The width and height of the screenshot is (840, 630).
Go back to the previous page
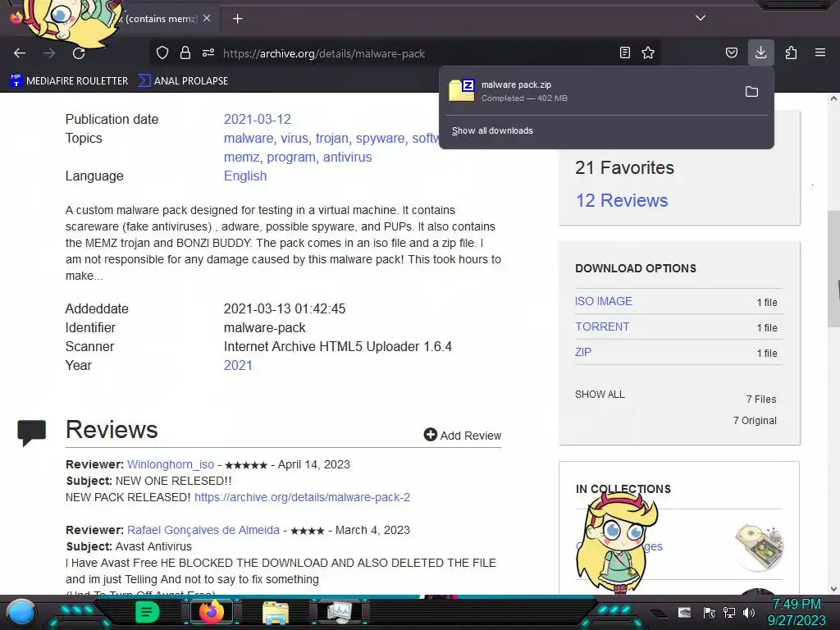pyautogui.click(x=20, y=53)
